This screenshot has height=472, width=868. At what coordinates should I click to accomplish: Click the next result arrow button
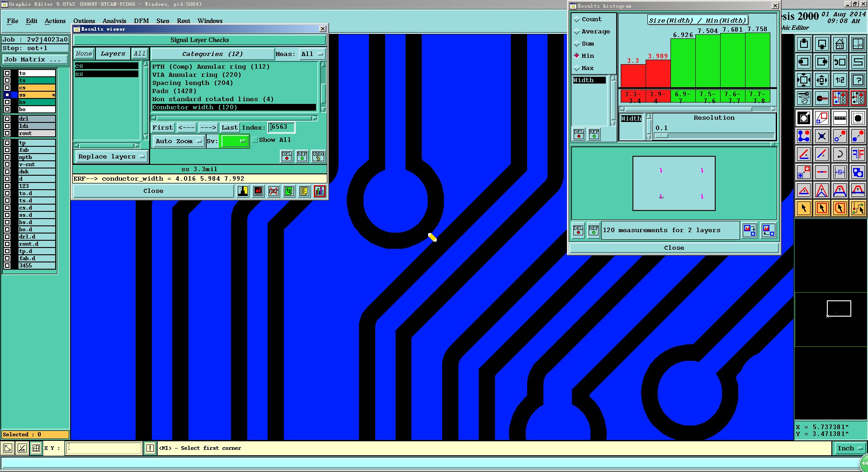pyautogui.click(x=208, y=128)
